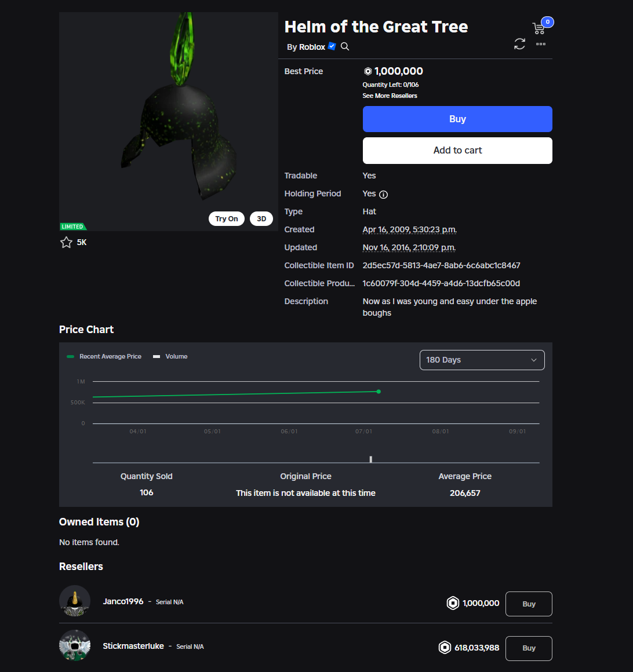This screenshot has height=672, width=633.
Task: Click Quantity Left: 0/106 text
Action: point(390,85)
